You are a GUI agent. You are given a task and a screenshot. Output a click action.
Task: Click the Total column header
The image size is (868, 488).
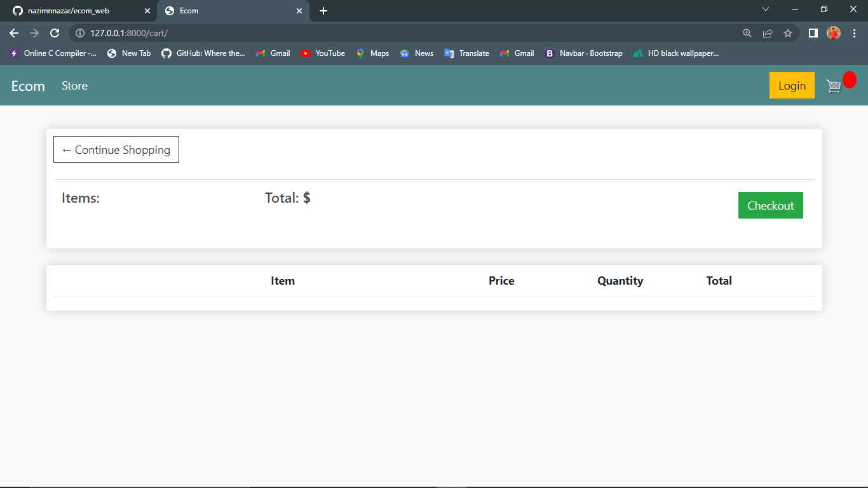tap(719, 281)
